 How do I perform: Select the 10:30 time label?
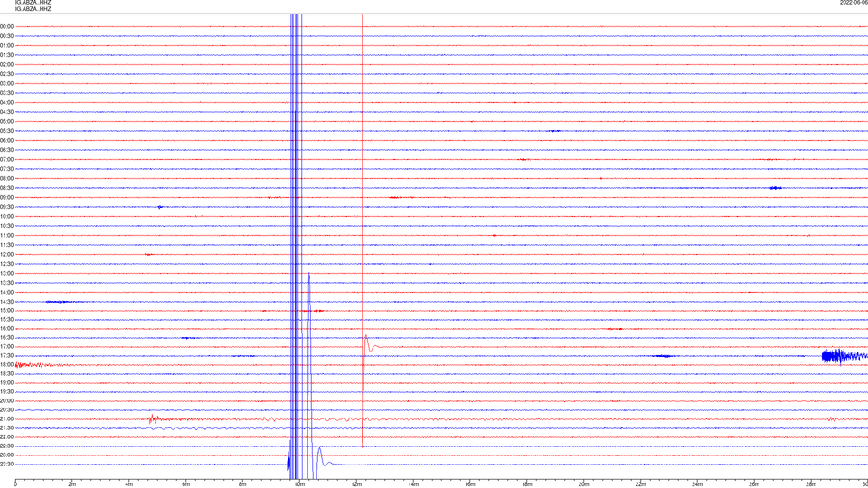pyautogui.click(x=6, y=226)
